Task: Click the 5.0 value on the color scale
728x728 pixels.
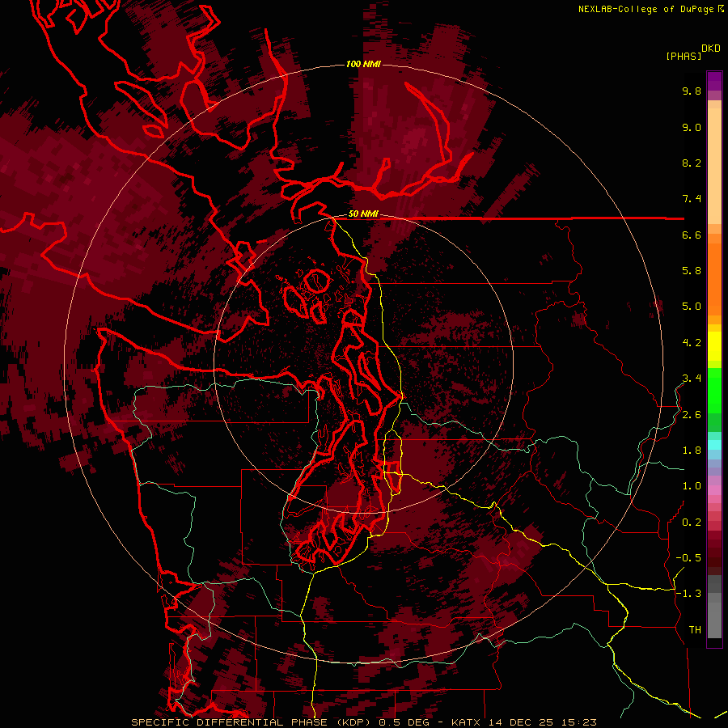Action: click(x=692, y=307)
